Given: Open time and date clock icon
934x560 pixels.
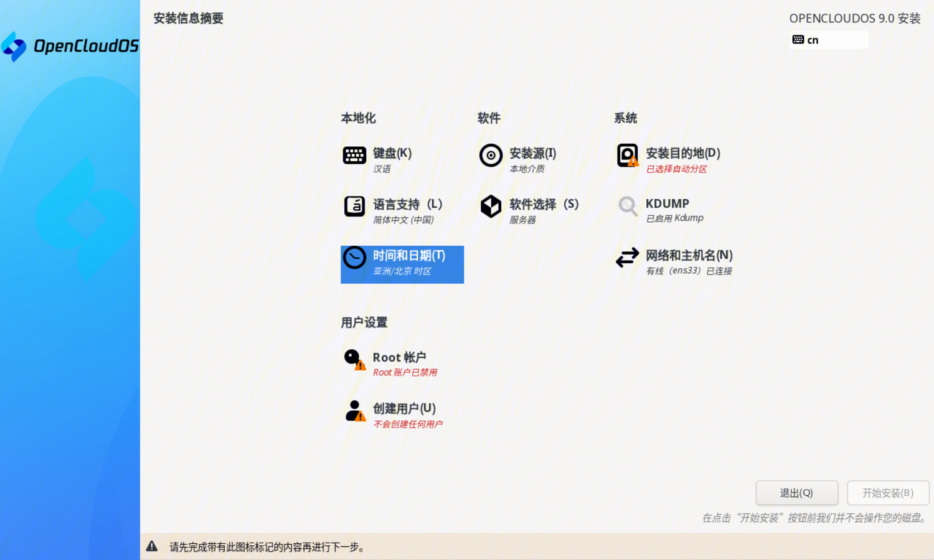Looking at the screenshot, I should tap(354, 258).
